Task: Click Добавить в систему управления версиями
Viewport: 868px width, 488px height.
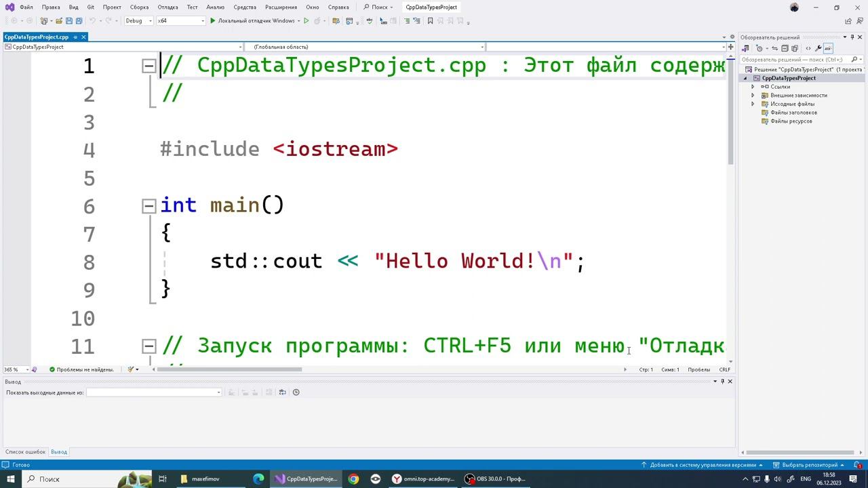Action: tap(703, 465)
